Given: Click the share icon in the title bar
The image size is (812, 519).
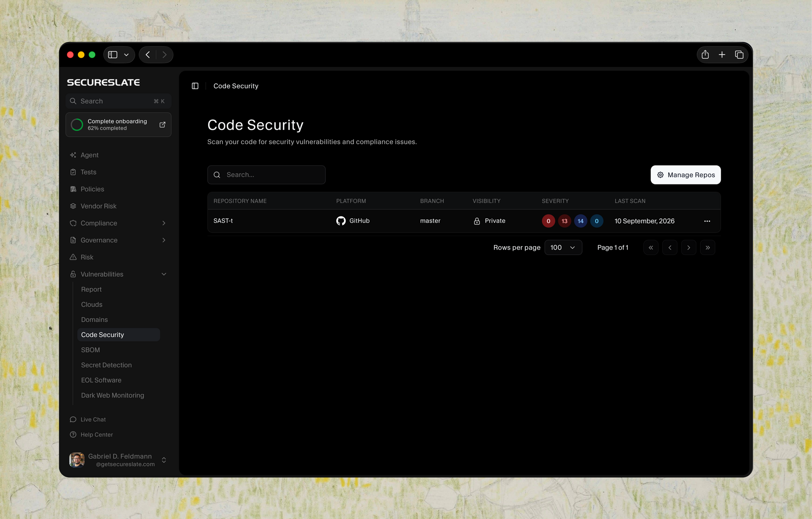Looking at the screenshot, I should point(705,55).
